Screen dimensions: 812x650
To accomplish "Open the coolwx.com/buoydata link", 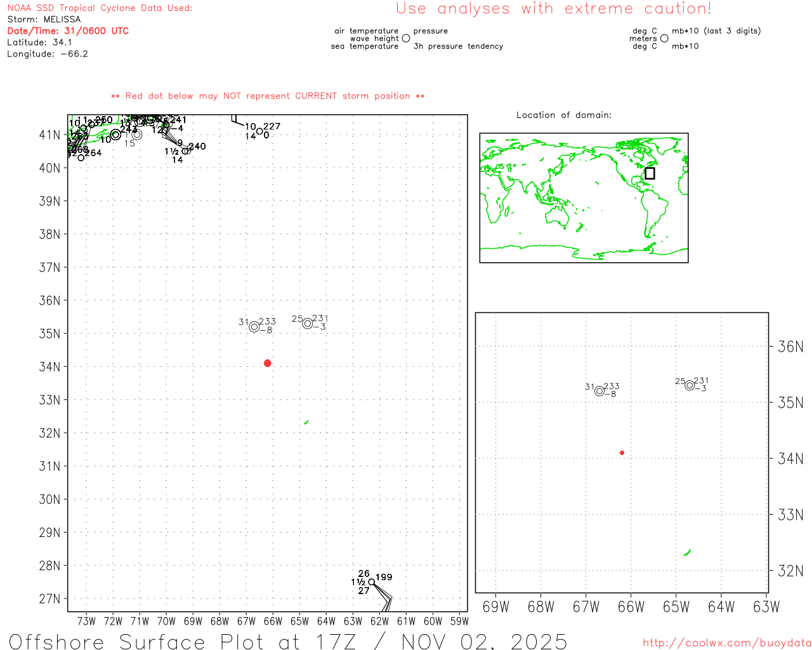I will coord(727,643).
